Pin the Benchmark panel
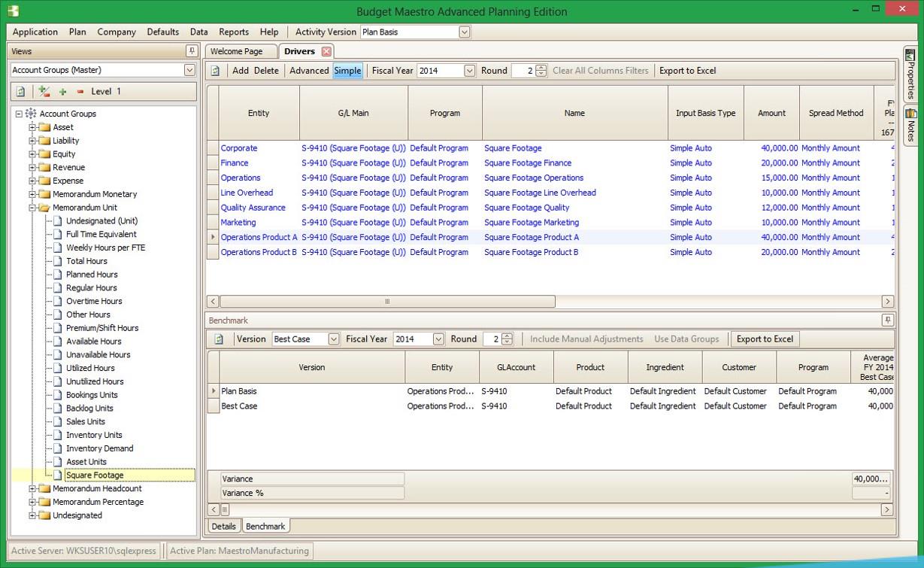Image resolution: width=924 pixels, height=568 pixels. pyautogui.click(x=888, y=320)
